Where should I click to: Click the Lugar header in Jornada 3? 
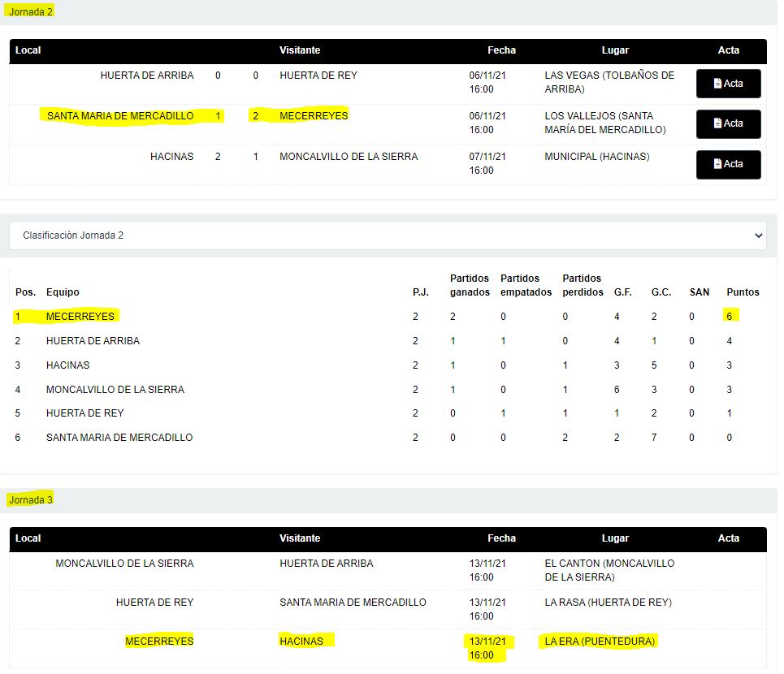pos(615,538)
